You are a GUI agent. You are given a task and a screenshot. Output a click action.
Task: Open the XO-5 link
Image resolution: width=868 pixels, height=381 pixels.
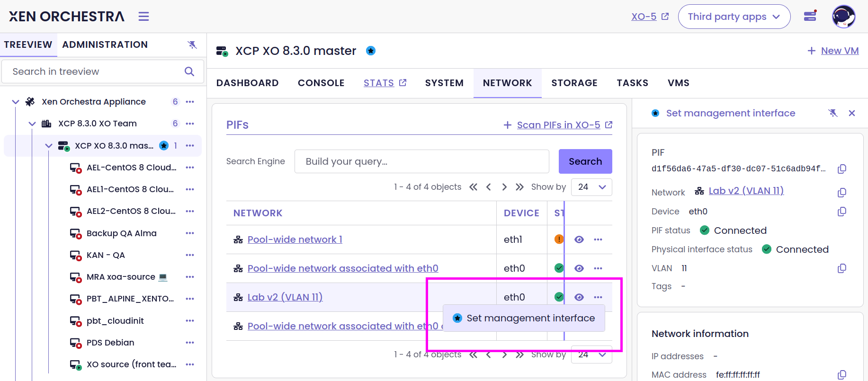(x=650, y=17)
